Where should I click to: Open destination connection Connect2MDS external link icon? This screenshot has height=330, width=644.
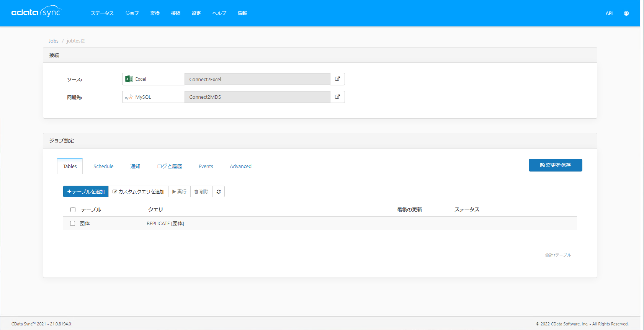point(337,97)
